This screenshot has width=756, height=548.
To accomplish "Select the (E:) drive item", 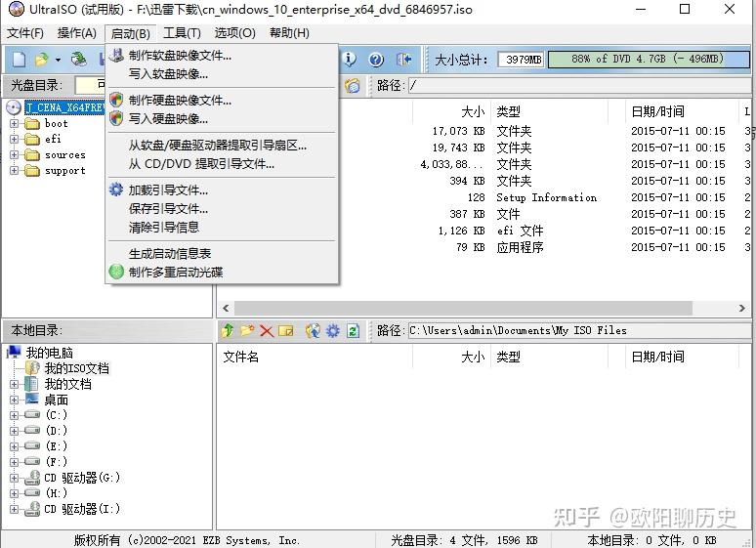I will click(57, 446).
